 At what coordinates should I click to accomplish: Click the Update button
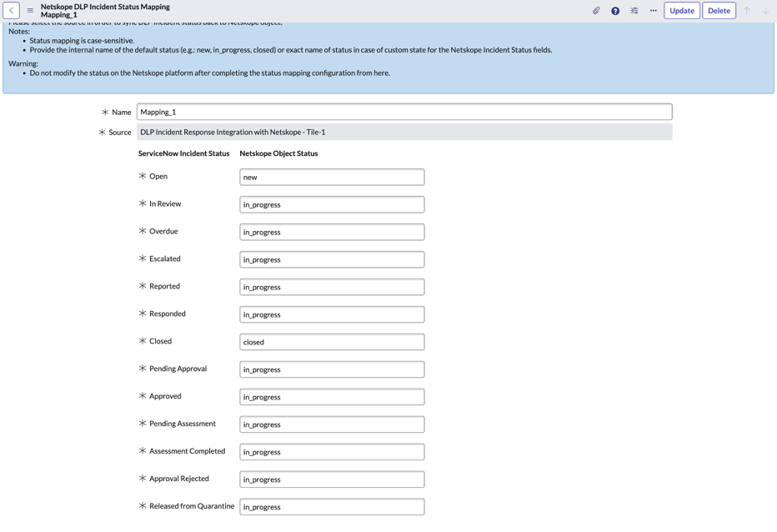(x=682, y=10)
